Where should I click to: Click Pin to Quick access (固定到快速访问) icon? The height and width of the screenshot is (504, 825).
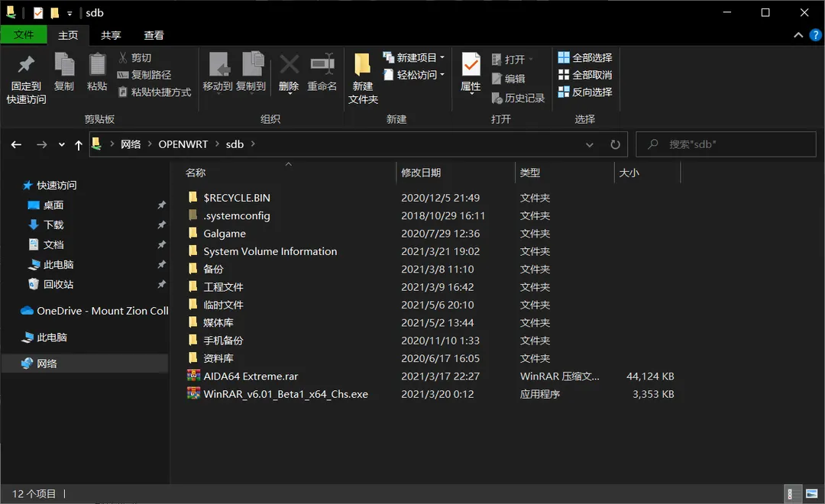pyautogui.click(x=26, y=65)
